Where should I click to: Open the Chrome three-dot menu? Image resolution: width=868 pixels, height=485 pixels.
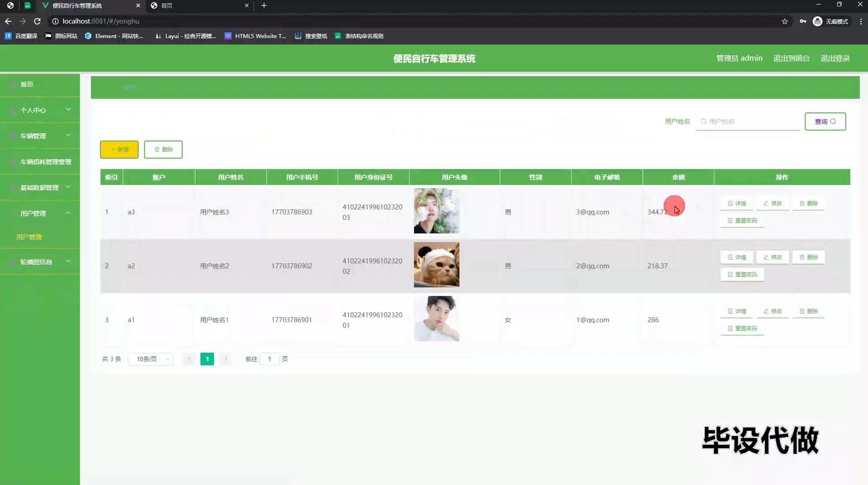[861, 21]
